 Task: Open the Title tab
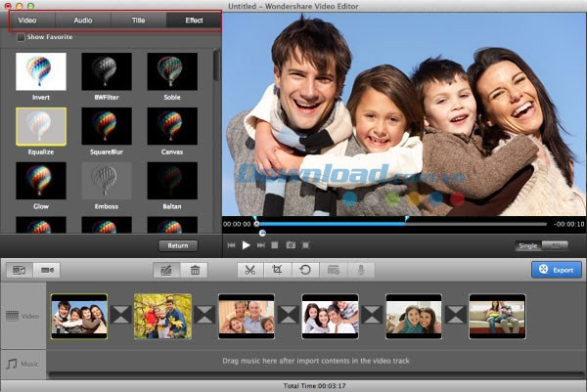[x=138, y=21]
